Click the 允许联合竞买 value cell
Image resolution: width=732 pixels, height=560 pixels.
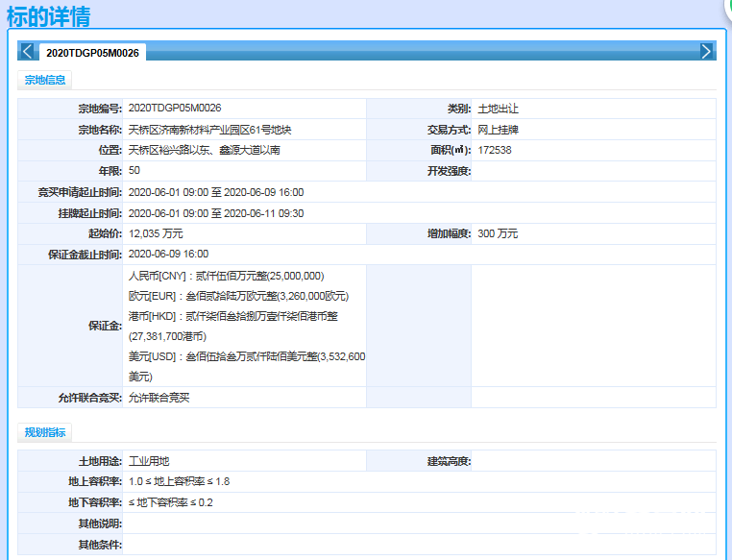click(x=159, y=398)
